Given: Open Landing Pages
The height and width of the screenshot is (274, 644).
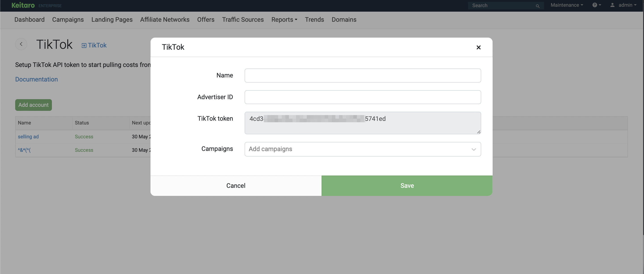Looking at the screenshot, I should tap(112, 19).
